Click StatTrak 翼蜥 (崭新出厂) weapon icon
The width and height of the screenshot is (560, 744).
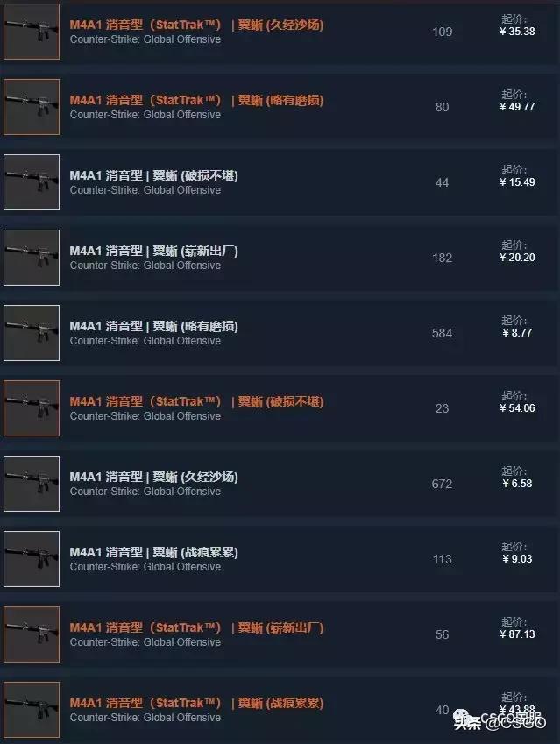pyautogui.click(x=32, y=634)
